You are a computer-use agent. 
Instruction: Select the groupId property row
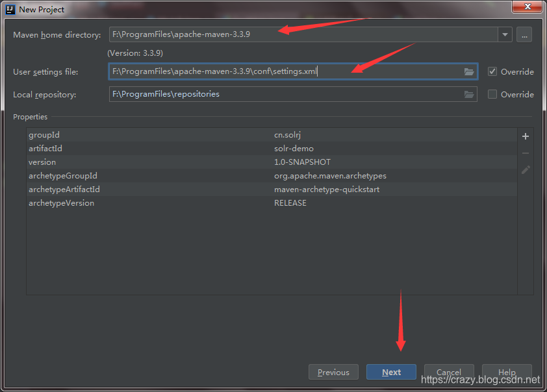(x=195, y=134)
